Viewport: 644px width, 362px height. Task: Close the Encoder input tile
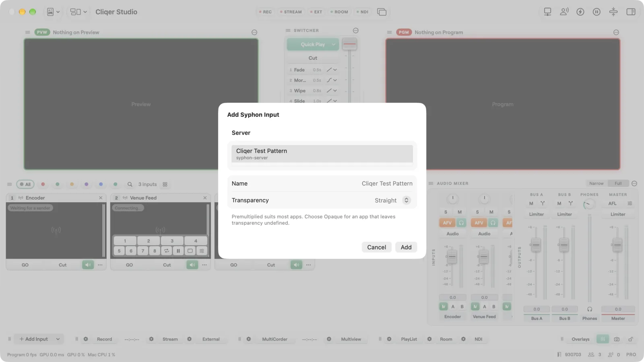pos(101,198)
